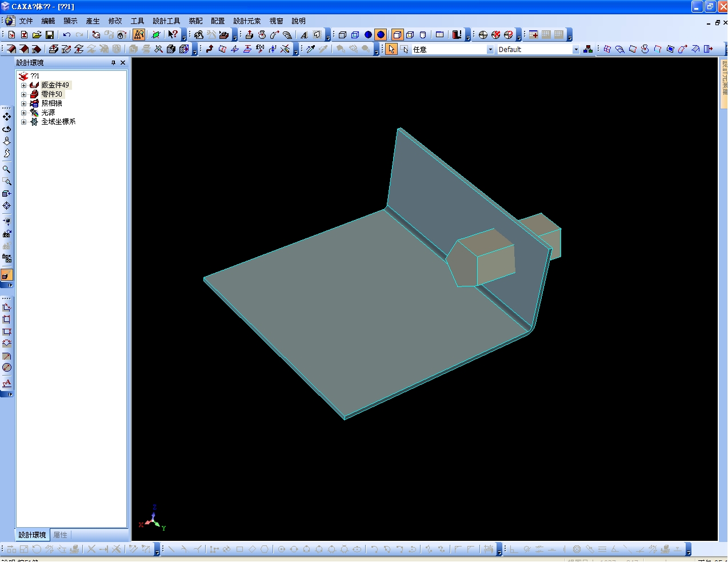Select the circle diameter dimension tool
728x562 pixels.
(7, 368)
